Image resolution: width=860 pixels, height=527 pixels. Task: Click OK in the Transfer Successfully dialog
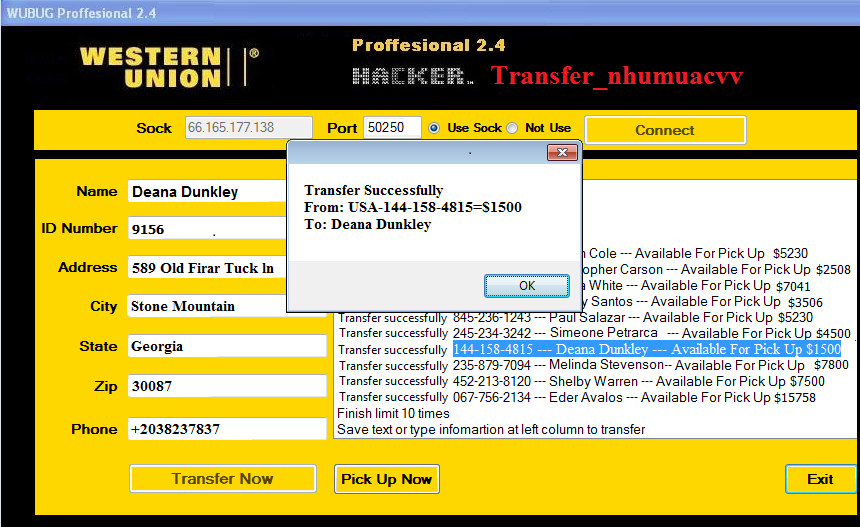[527, 286]
